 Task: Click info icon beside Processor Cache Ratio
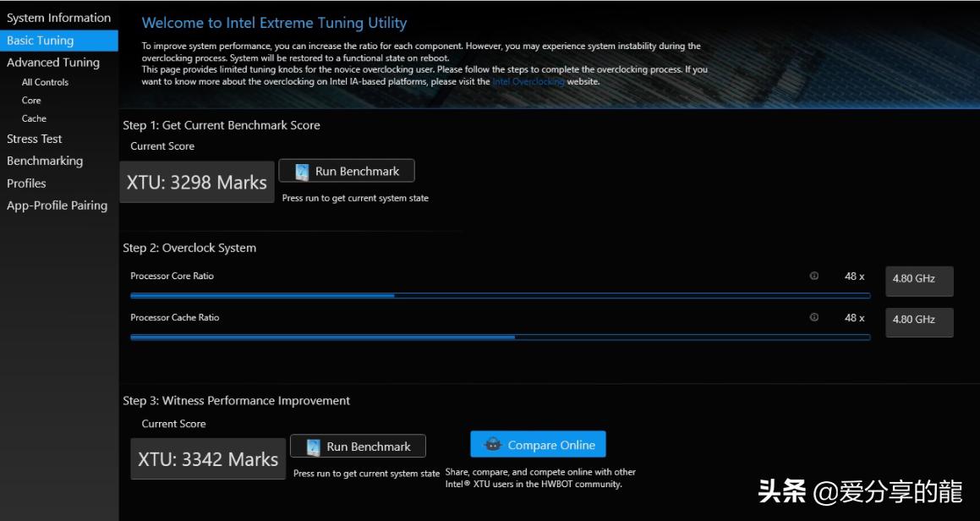coord(813,317)
